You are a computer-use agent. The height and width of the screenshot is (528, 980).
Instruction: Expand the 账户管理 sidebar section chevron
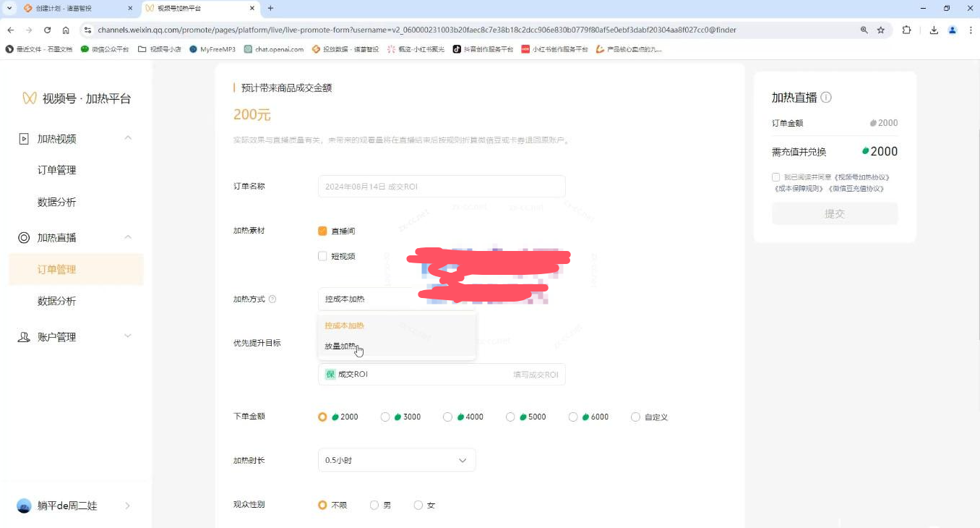[128, 336]
